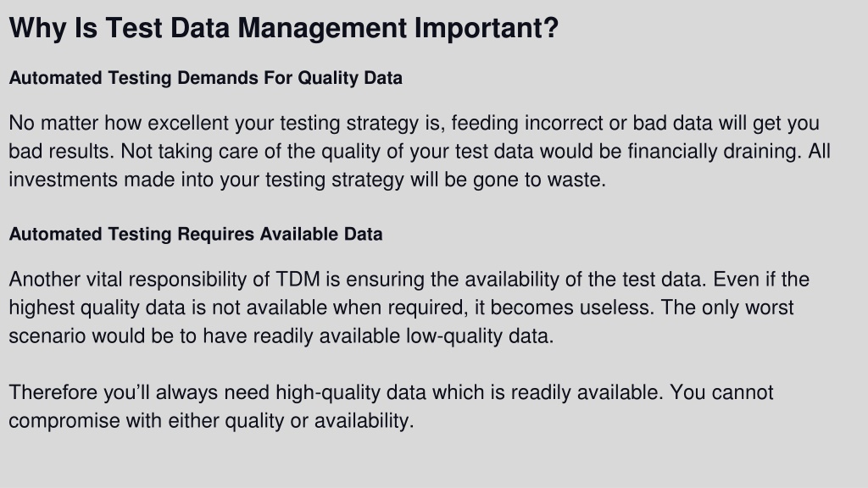The image size is (868, 488).
Task: Click the word 'availability' in the last line
Action: pyautogui.click(x=363, y=421)
